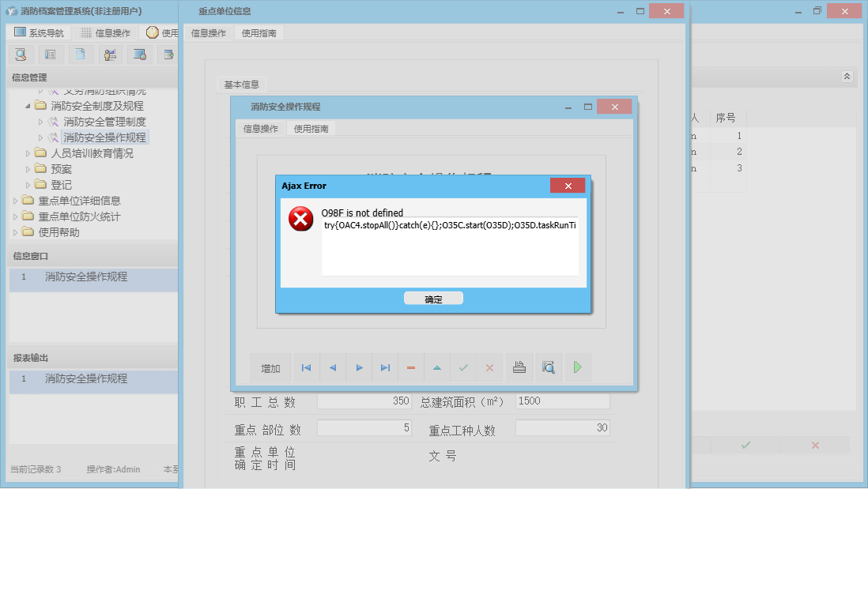Click the print icon in the record navigation bar
Image resolution: width=868 pixels, height=602 pixels.
point(519,367)
